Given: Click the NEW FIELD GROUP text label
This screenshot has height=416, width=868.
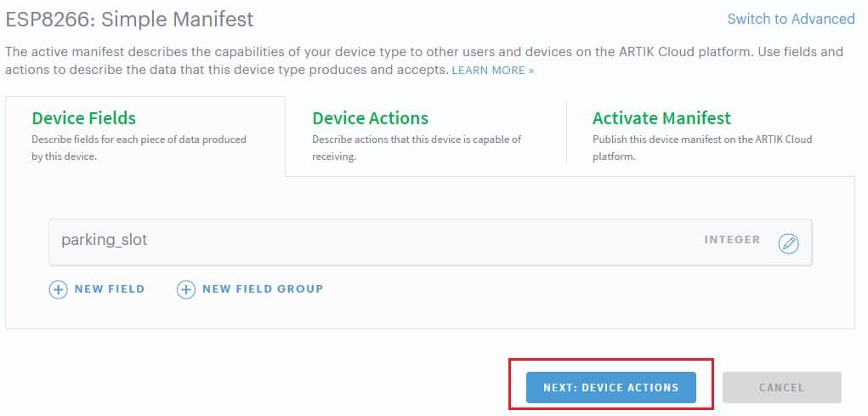Looking at the screenshot, I should tap(262, 289).
